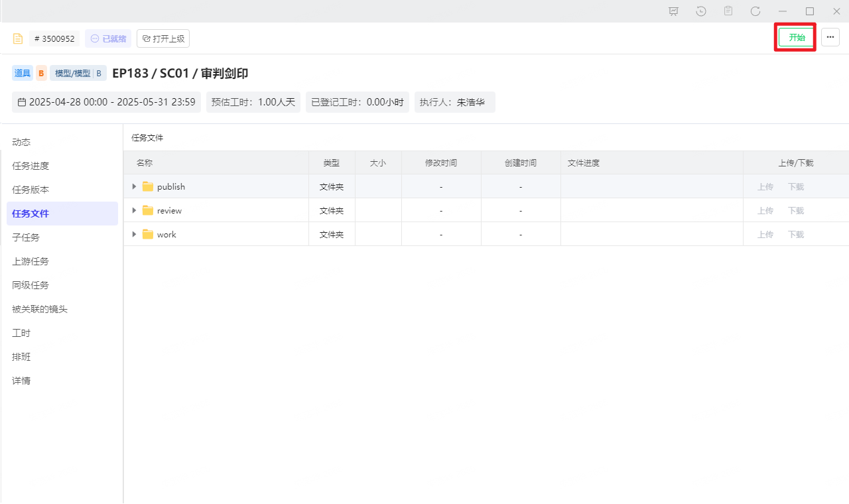
Task: Expand the review folder tree arrow
Action: [x=134, y=211]
